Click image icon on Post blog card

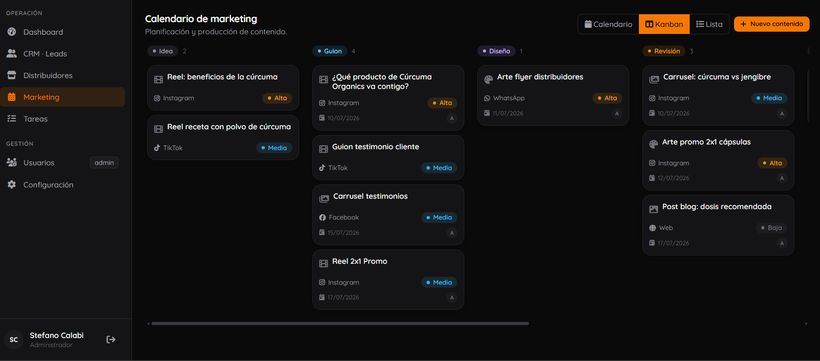[x=653, y=209]
